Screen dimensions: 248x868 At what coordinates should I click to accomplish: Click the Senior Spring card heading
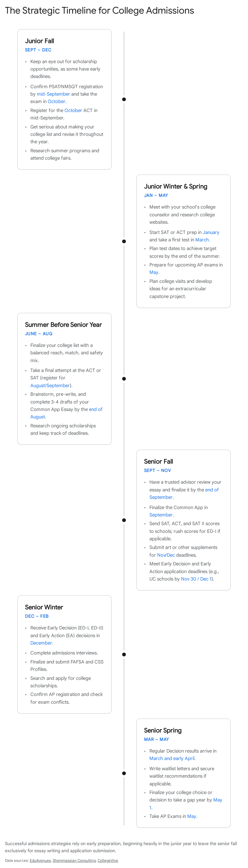(x=163, y=730)
